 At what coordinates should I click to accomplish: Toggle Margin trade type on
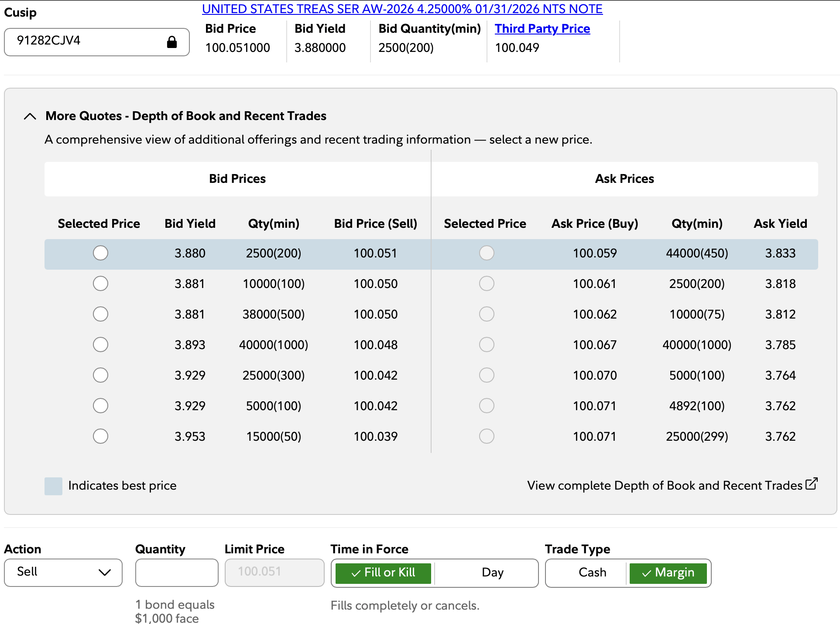point(668,573)
